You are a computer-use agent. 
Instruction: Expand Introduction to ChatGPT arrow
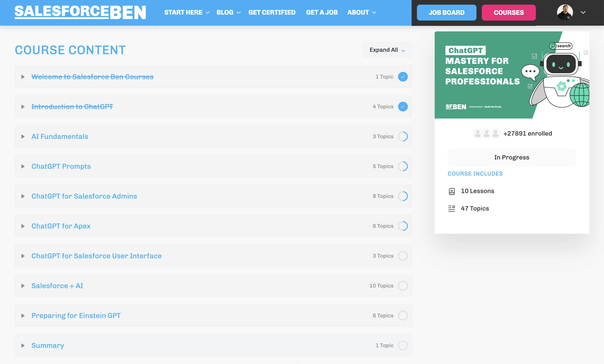click(x=23, y=107)
